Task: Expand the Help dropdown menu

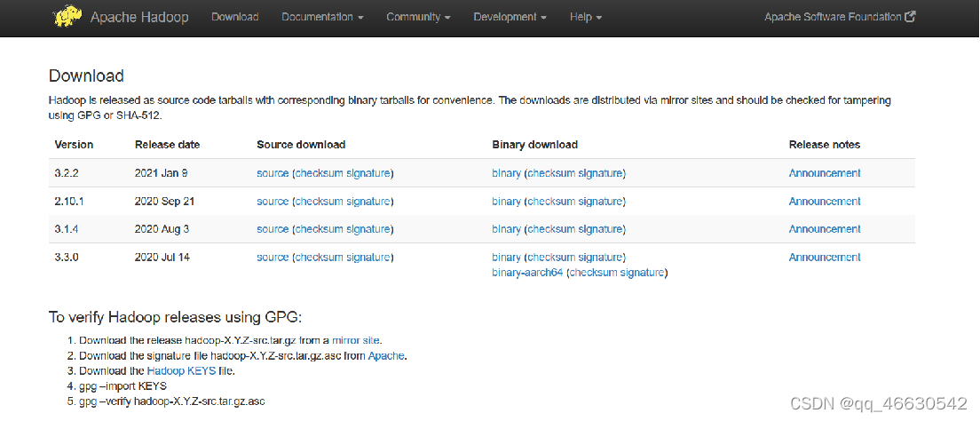Action: tap(586, 18)
